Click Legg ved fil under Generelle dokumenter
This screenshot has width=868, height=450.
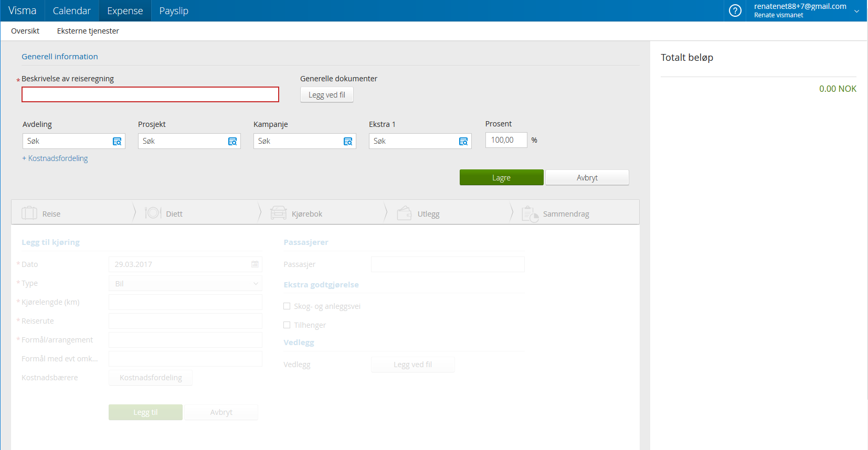(327, 95)
